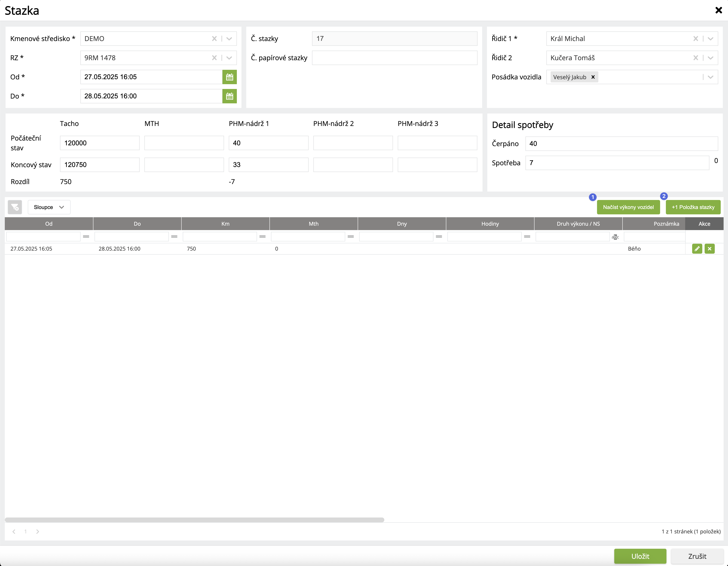Image resolution: width=728 pixels, height=566 pixels.
Task: Click the Č. papírové stazky input field
Action: (394, 58)
